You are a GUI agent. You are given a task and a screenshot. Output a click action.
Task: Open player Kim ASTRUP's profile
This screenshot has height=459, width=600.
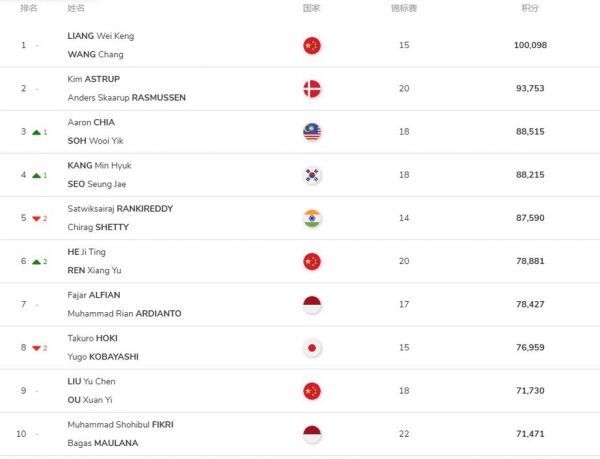pos(94,79)
